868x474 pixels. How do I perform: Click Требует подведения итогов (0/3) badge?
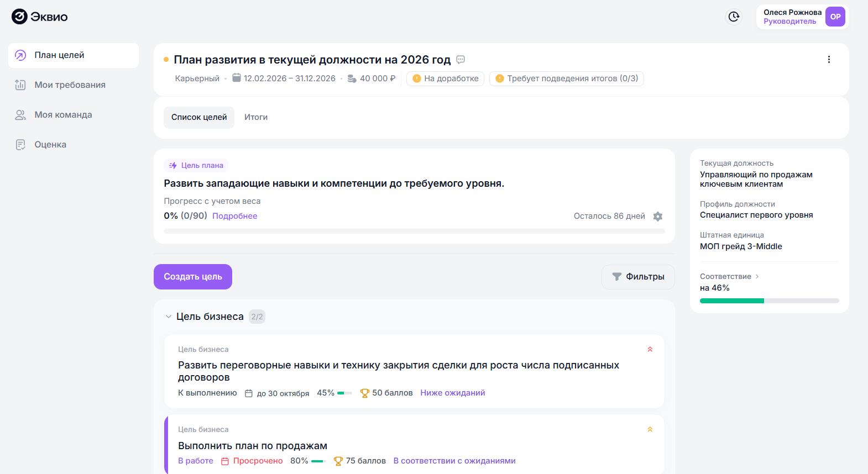567,78
